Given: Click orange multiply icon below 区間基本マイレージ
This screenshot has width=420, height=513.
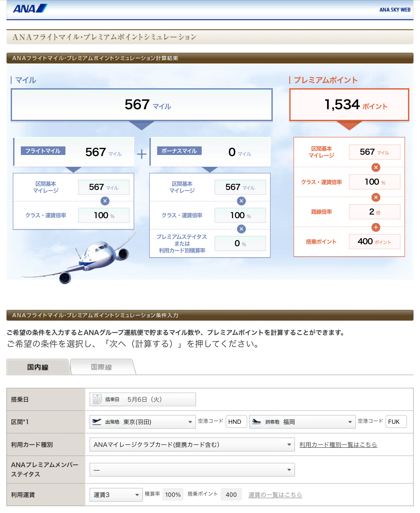Looking at the screenshot, I should [x=376, y=167].
